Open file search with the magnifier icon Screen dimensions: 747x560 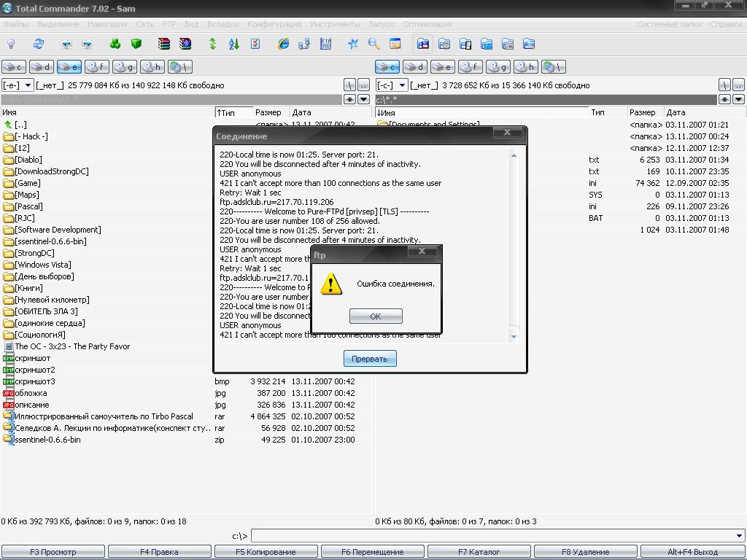click(374, 44)
